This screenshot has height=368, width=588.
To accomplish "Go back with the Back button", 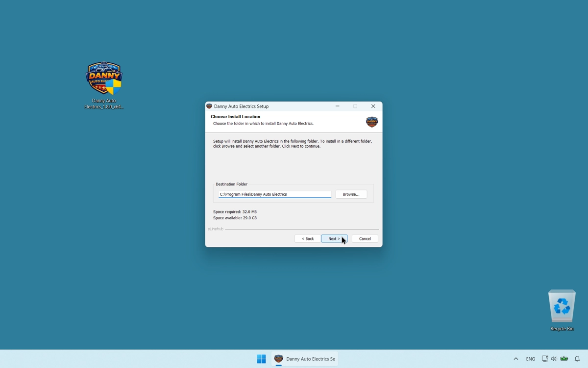I will [308, 238].
